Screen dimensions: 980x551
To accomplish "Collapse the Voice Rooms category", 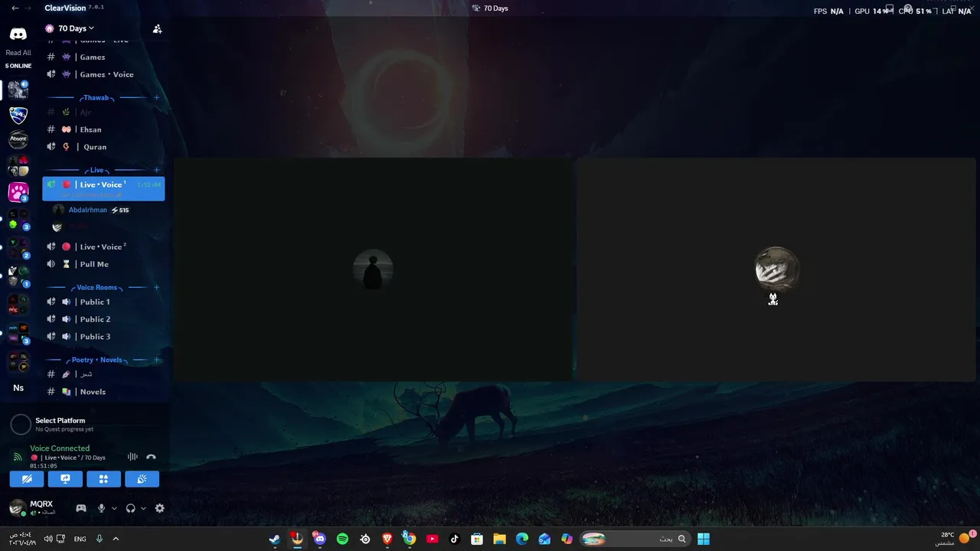I will point(96,288).
